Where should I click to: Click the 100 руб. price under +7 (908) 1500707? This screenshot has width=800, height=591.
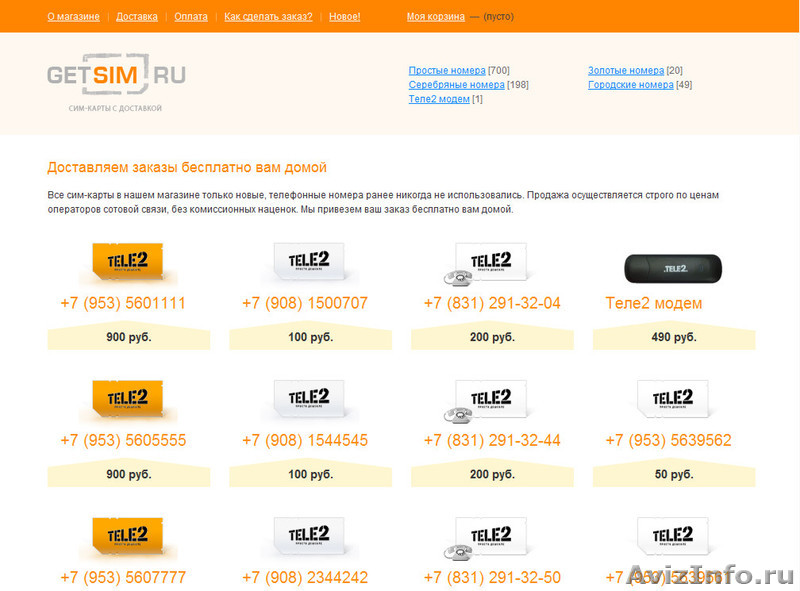pyautogui.click(x=310, y=337)
